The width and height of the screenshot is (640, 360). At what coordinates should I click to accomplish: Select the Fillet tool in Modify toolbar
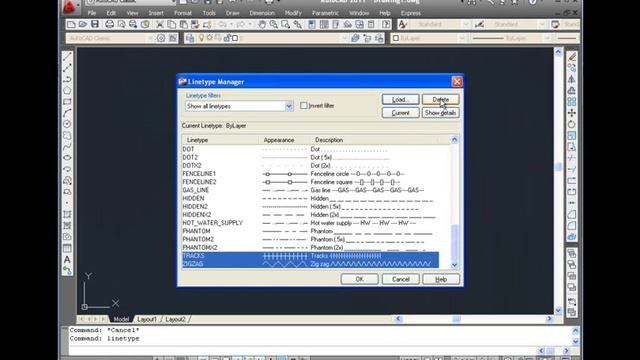coord(571,226)
